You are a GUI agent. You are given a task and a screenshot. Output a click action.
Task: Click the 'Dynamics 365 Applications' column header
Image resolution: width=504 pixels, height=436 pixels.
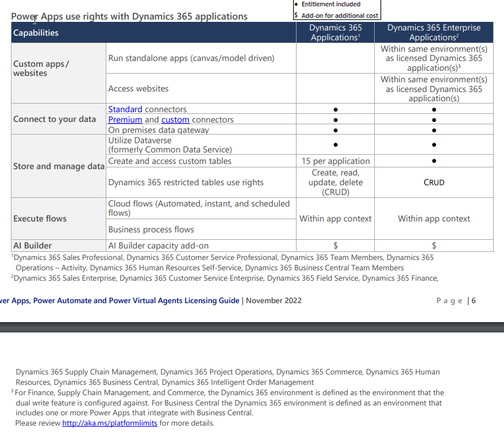[x=335, y=33]
